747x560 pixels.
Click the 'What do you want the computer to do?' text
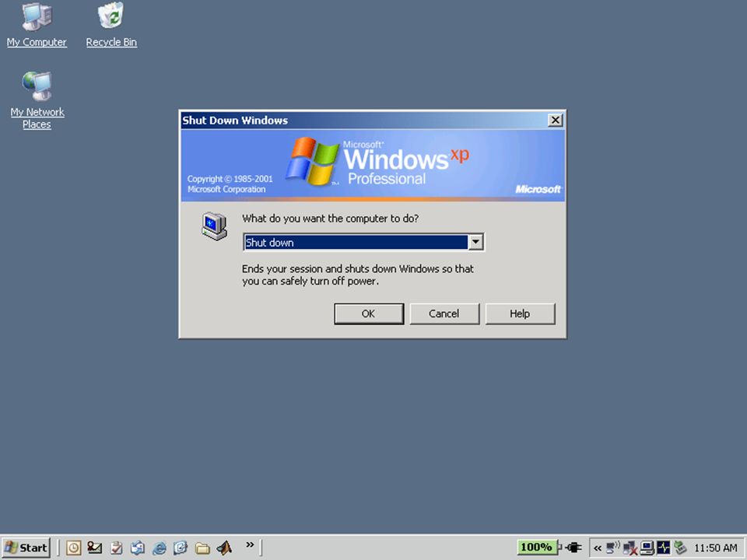point(330,219)
